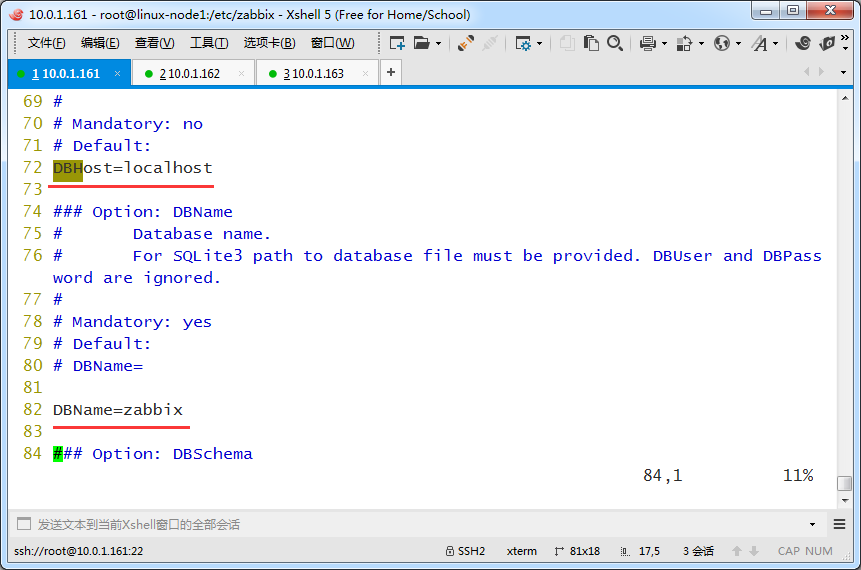
Task: Expand the Print dropdown arrow
Action: point(664,43)
